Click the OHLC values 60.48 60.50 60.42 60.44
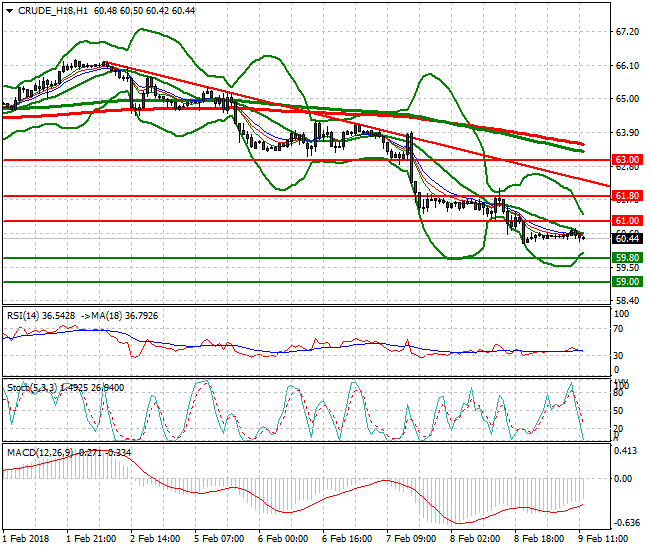This screenshot has width=650, height=550. [x=144, y=11]
